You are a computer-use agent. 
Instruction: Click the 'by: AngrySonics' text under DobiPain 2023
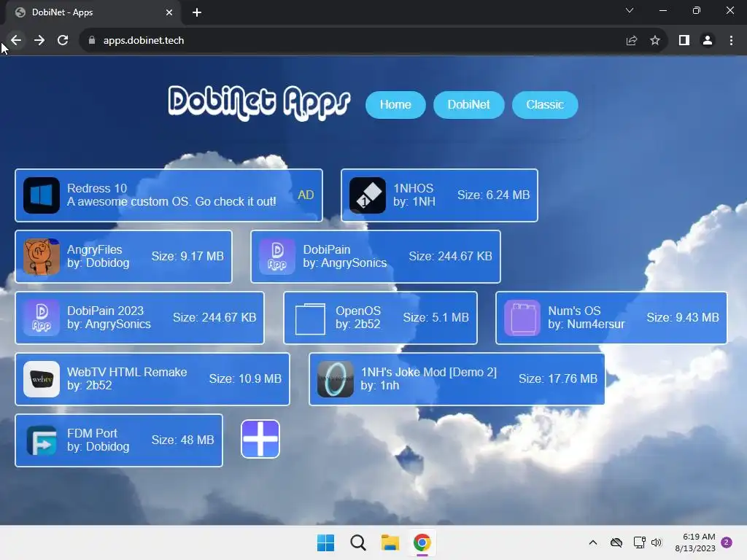click(109, 324)
